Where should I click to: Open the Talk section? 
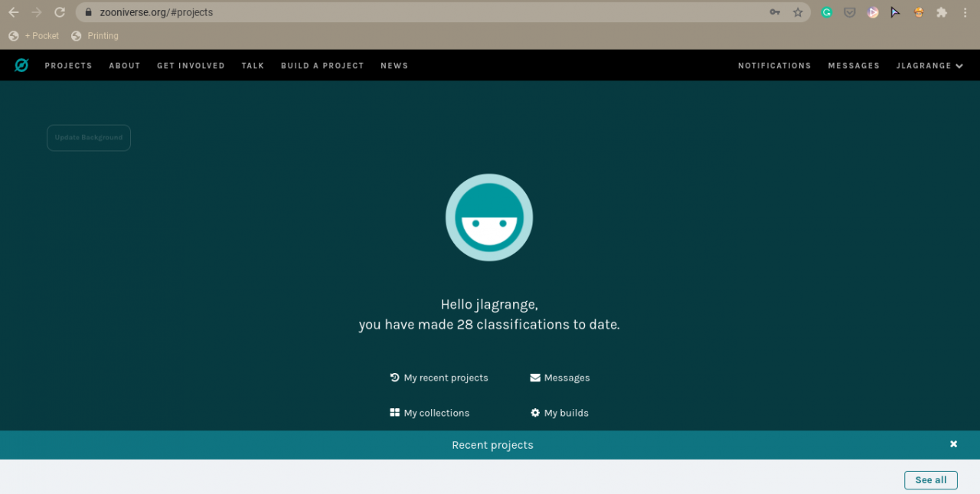[x=253, y=66]
